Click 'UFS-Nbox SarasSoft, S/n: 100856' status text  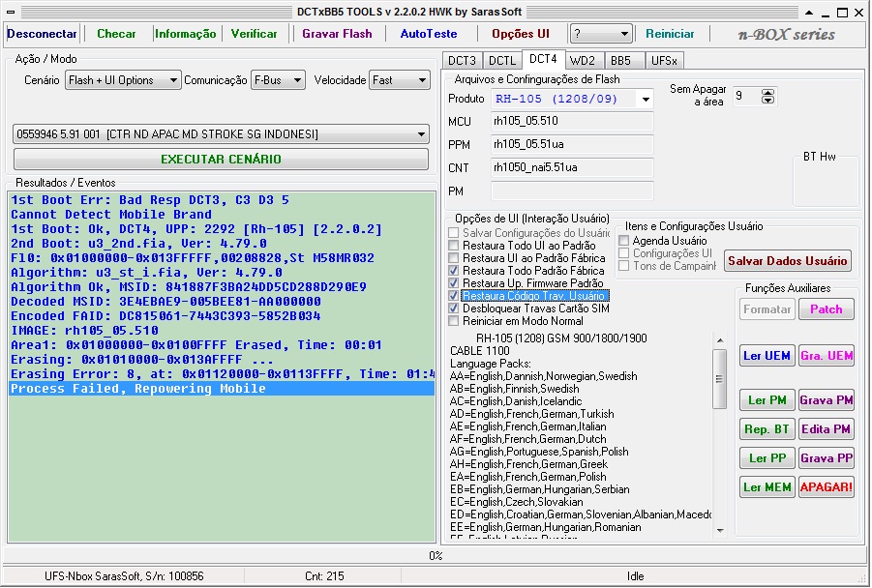124,576
